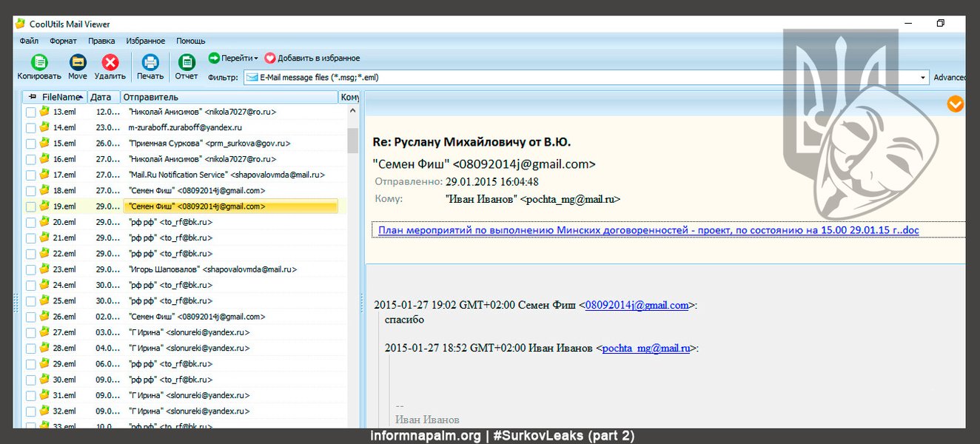The width and height of the screenshot is (980, 444).
Task: Click the Move toolbar icon
Action: [78, 63]
